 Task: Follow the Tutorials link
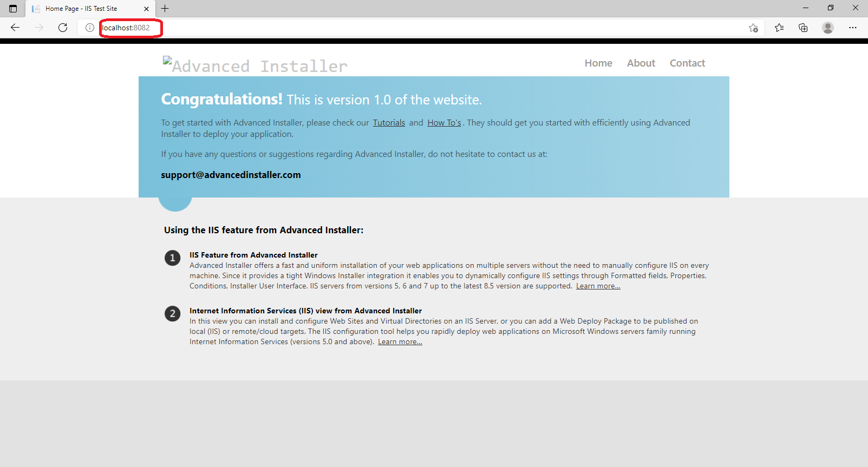coord(389,123)
